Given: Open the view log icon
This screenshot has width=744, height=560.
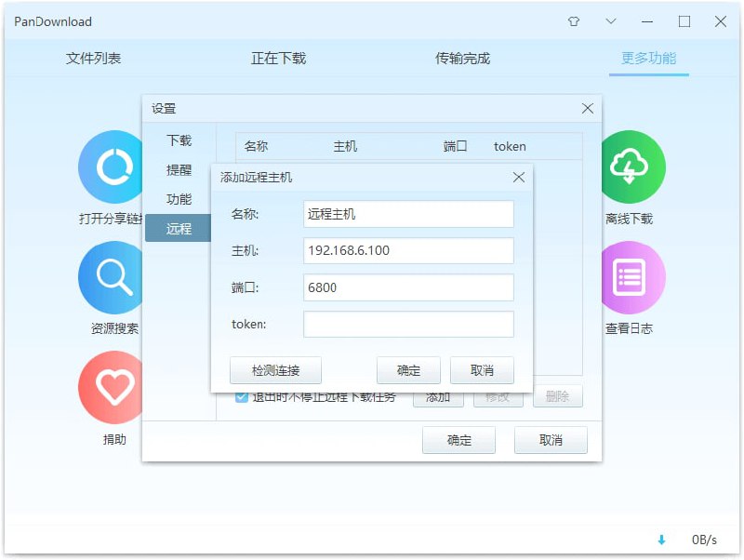Looking at the screenshot, I should (x=633, y=277).
